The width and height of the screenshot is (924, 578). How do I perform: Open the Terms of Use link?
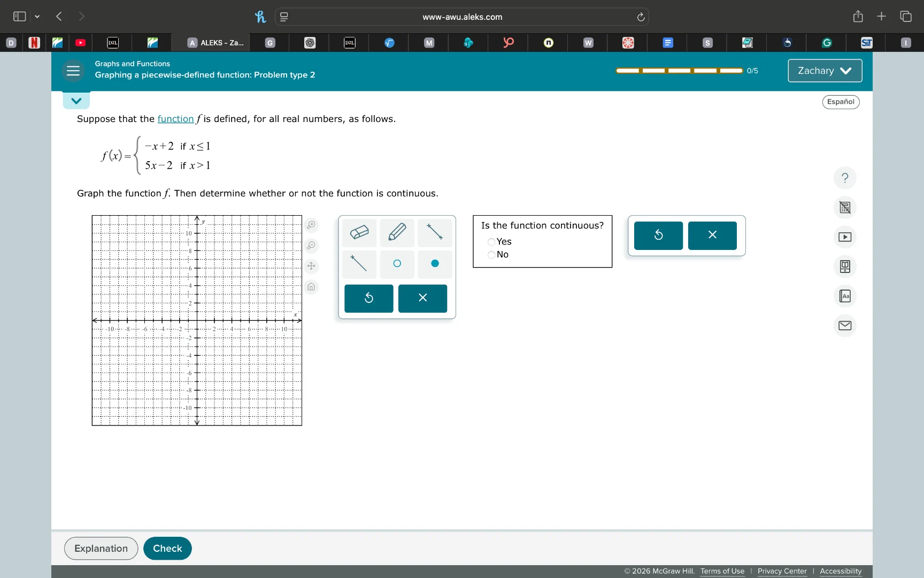point(722,571)
